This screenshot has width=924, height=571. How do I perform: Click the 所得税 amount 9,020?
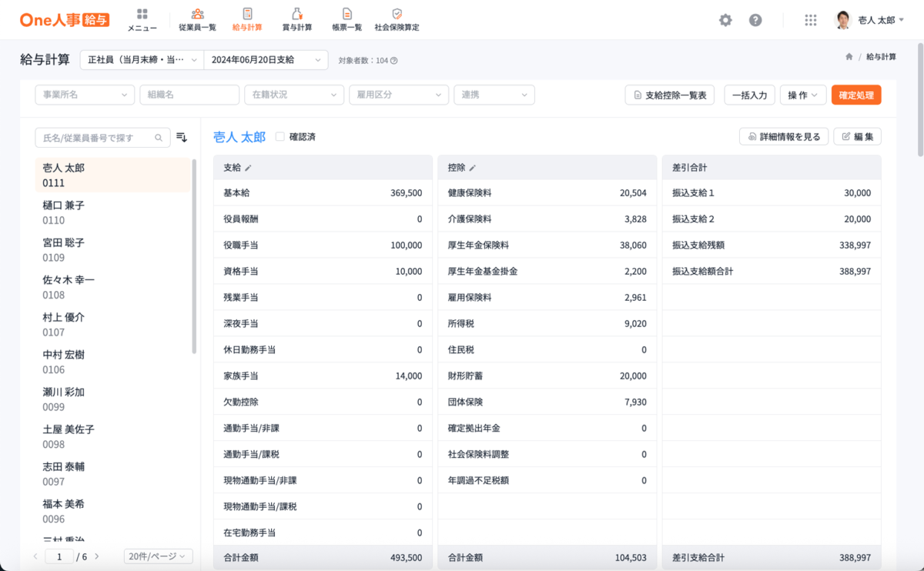coord(635,324)
